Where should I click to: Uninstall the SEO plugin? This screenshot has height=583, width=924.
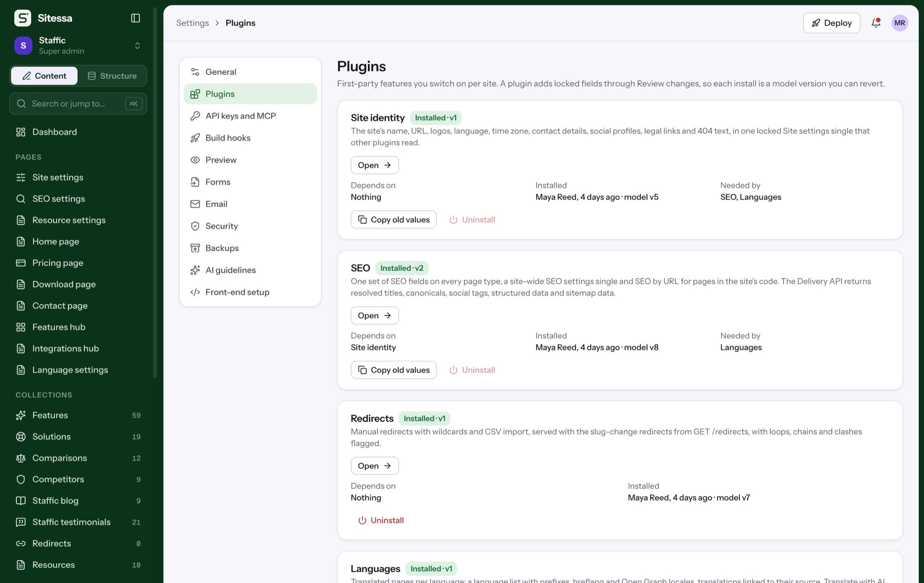pyautogui.click(x=472, y=370)
